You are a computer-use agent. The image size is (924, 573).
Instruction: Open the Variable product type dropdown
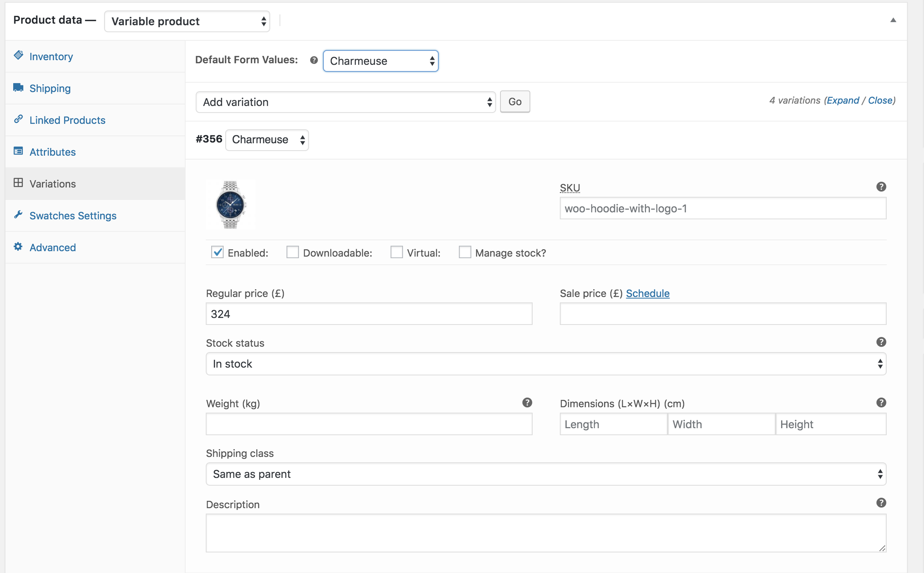pos(187,21)
